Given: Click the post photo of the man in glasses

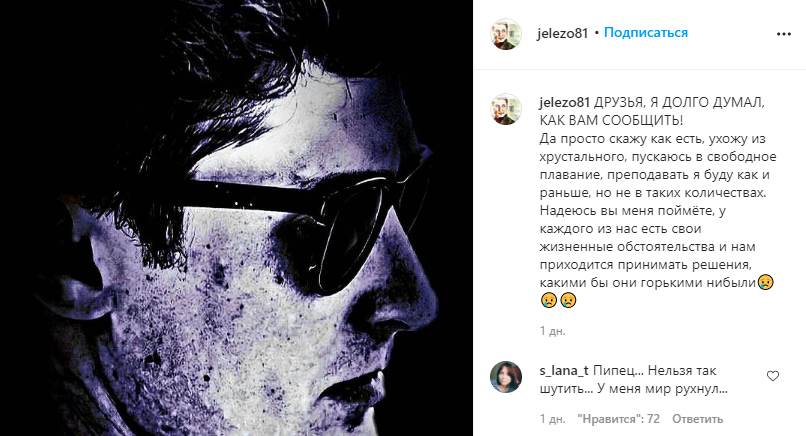Looking at the screenshot, I should point(236,218).
